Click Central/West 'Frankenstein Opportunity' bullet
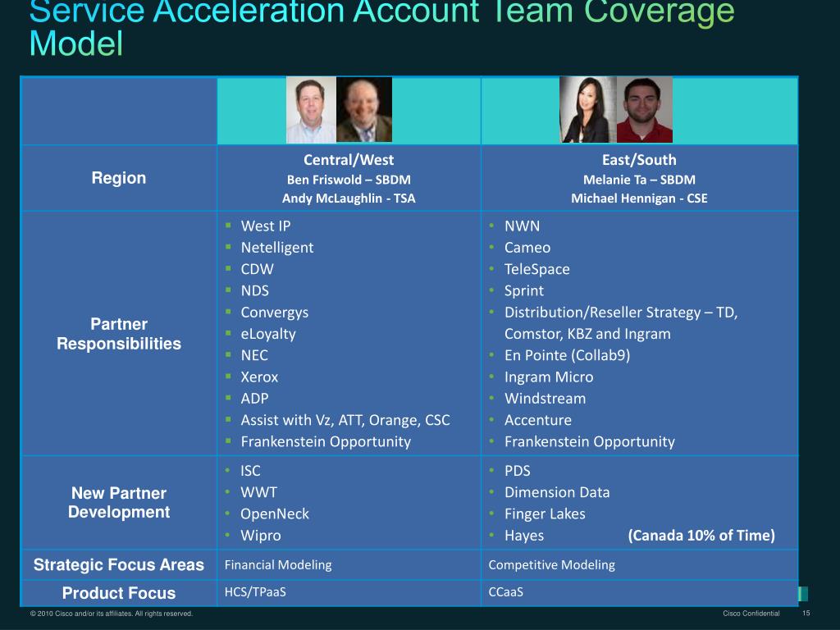840x630 pixels. coord(326,441)
